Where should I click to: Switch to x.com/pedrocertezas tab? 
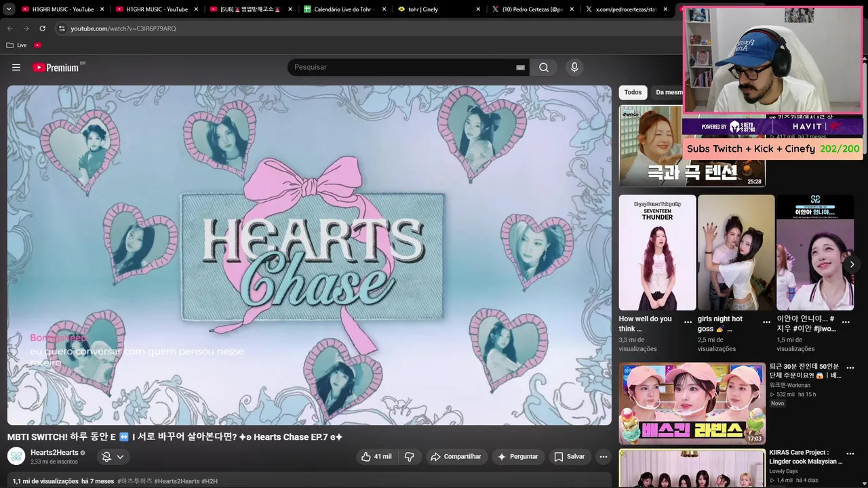tap(627, 9)
